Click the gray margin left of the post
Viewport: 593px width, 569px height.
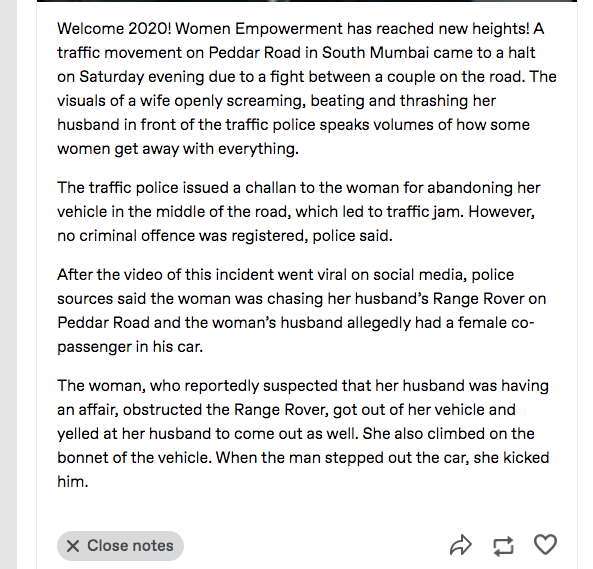click(x=8, y=284)
